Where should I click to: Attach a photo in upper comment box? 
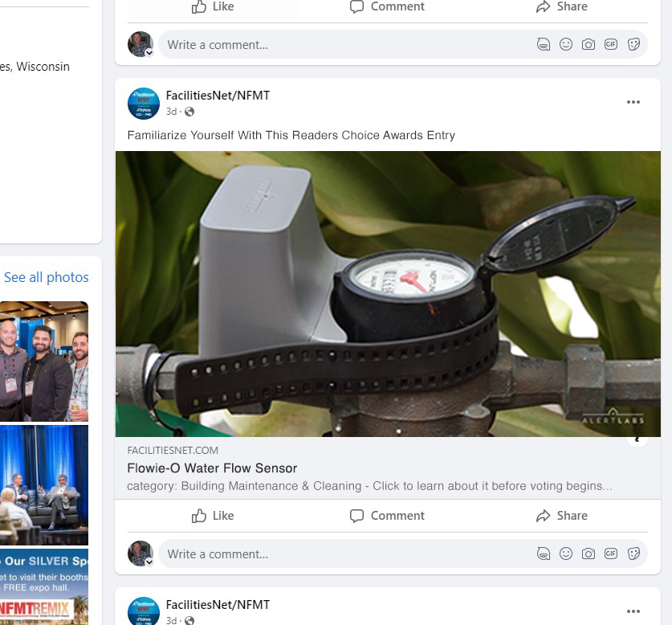click(x=588, y=45)
